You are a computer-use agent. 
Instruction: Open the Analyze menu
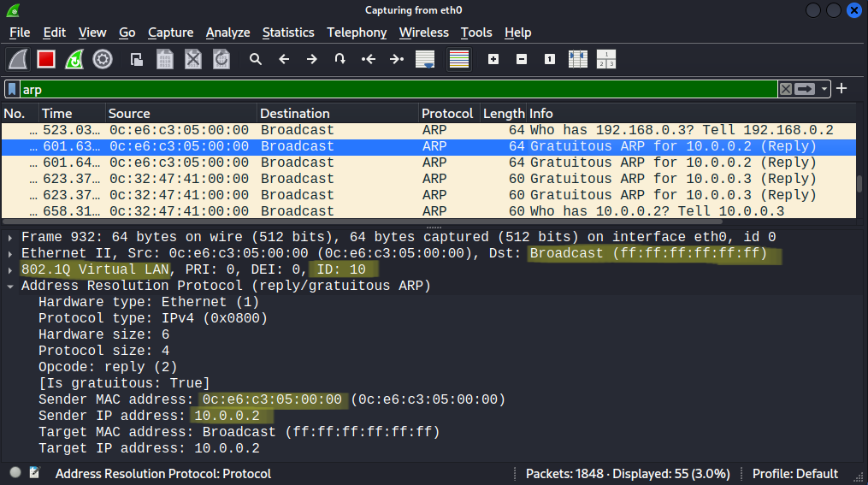pos(227,33)
